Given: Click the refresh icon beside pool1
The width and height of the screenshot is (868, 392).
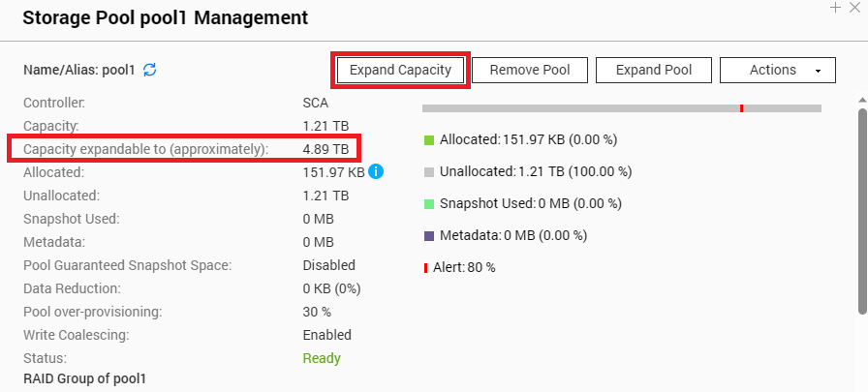Looking at the screenshot, I should pyautogui.click(x=150, y=70).
